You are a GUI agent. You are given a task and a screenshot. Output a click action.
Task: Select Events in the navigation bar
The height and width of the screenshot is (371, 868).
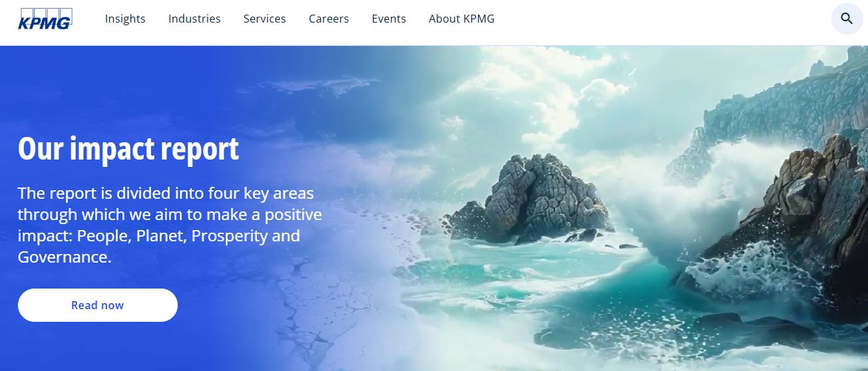pyautogui.click(x=389, y=19)
